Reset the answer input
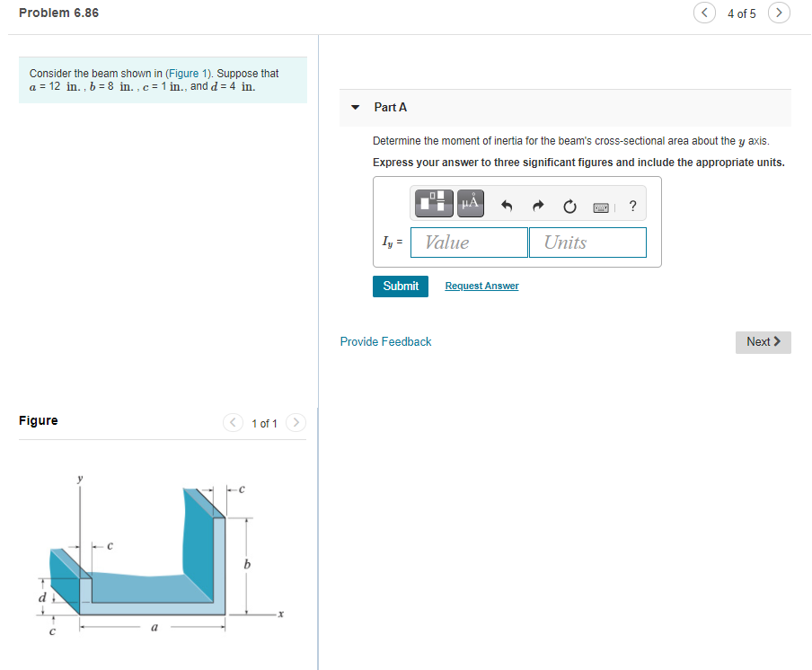The width and height of the screenshot is (812, 670). 569,205
